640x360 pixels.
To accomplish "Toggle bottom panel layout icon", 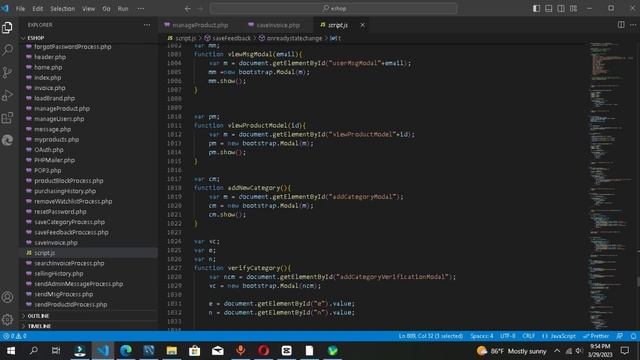I will click(549, 8).
